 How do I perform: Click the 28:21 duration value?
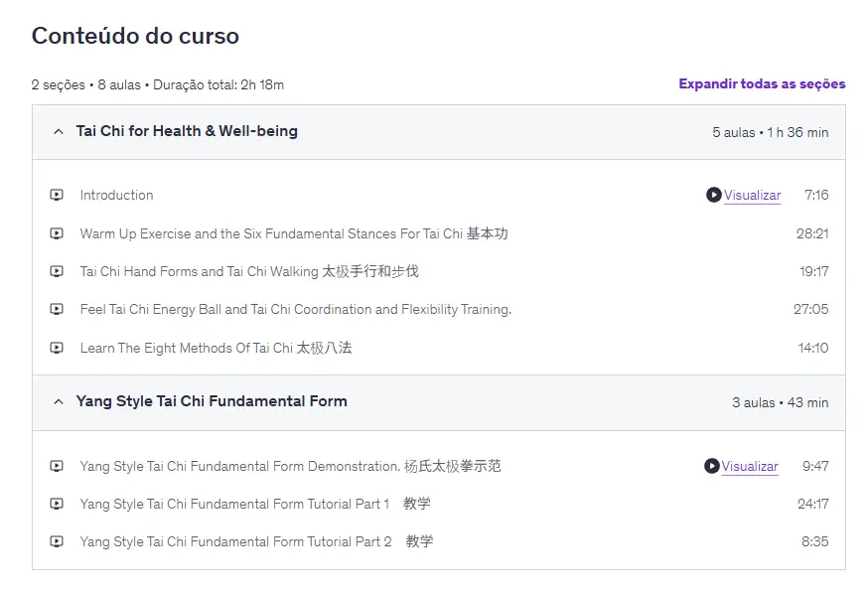(812, 233)
